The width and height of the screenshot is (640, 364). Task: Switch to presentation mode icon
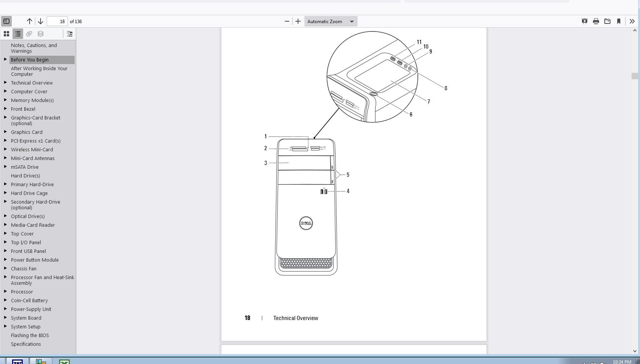[585, 21]
